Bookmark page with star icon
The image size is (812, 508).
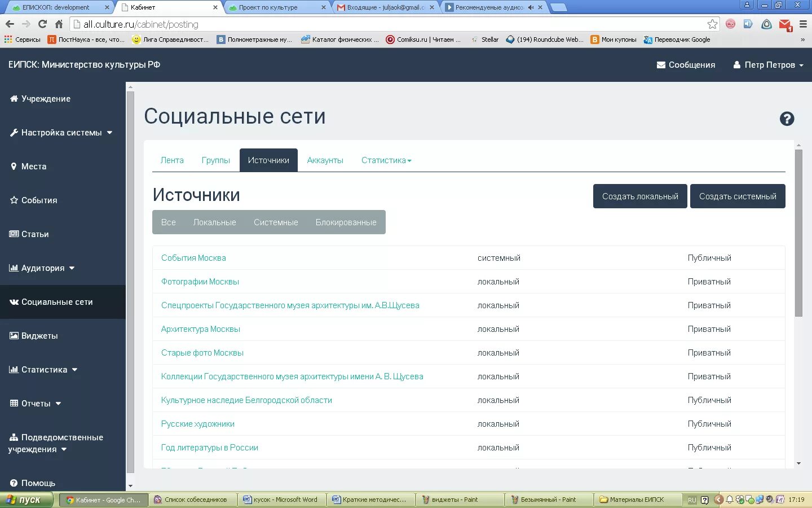pos(712,24)
